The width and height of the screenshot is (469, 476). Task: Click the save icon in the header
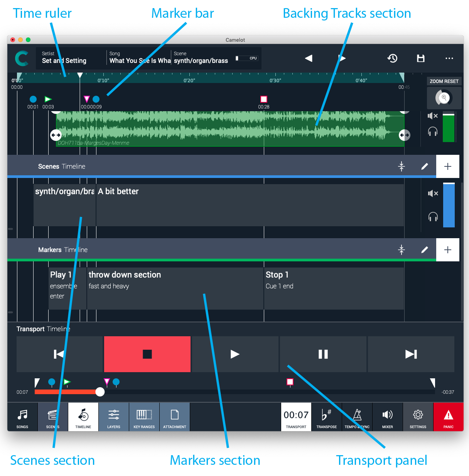click(x=421, y=58)
